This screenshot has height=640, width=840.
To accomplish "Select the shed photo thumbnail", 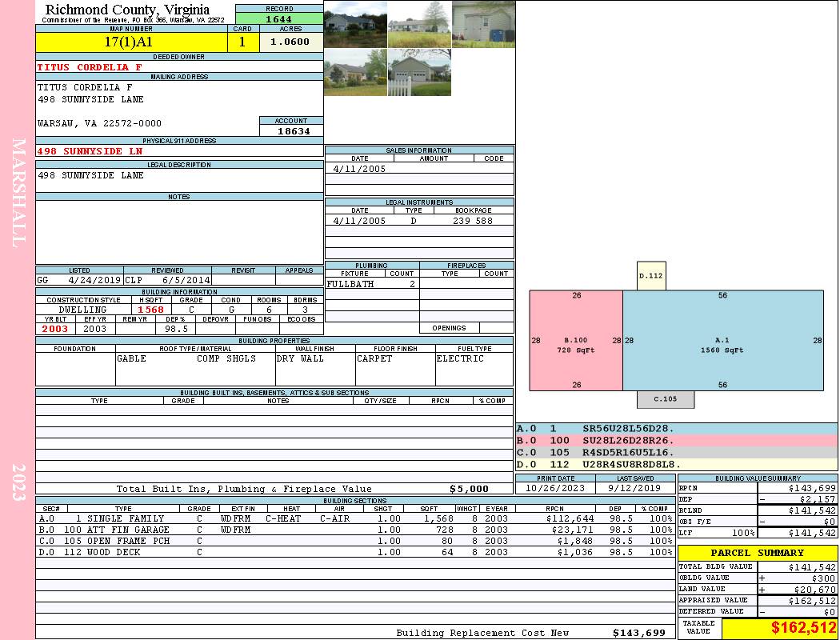I will pyautogui.click(x=483, y=24).
